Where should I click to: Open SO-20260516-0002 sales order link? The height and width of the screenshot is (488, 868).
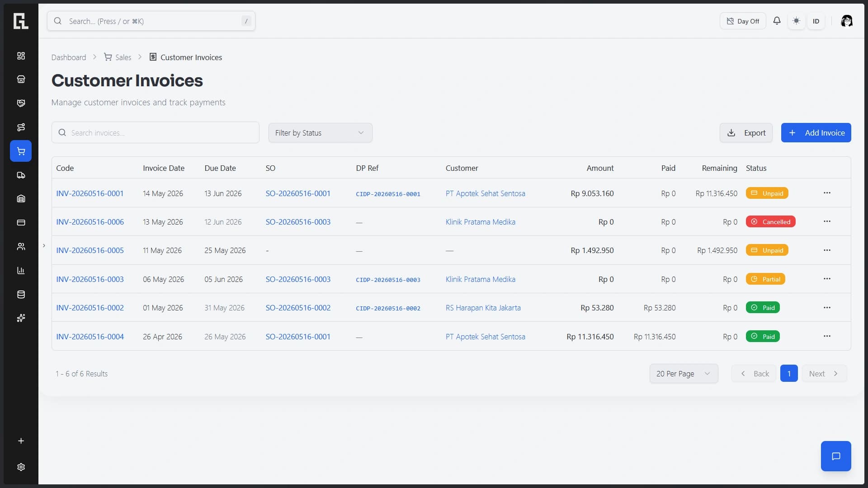point(298,308)
